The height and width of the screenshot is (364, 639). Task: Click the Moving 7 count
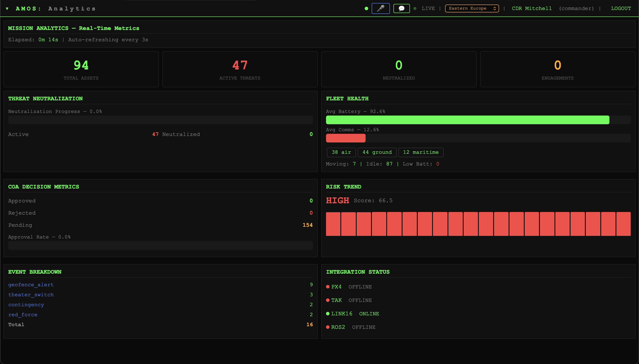click(354, 164)
